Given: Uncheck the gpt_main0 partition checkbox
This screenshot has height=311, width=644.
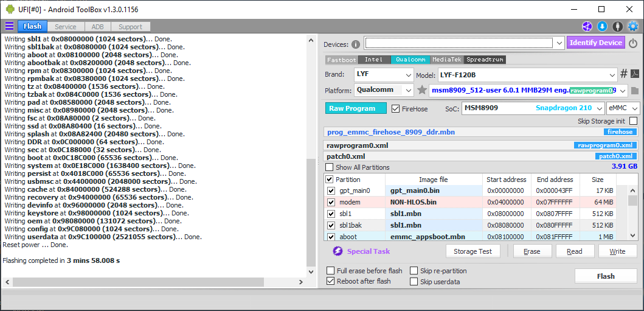Looking at the screenshot, I should coord(331,191).
